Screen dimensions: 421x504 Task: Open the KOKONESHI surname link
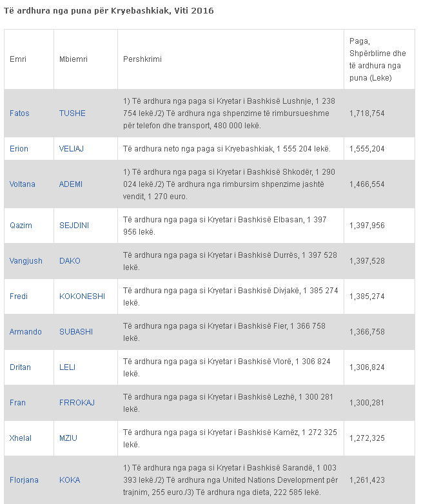[82, 296]
